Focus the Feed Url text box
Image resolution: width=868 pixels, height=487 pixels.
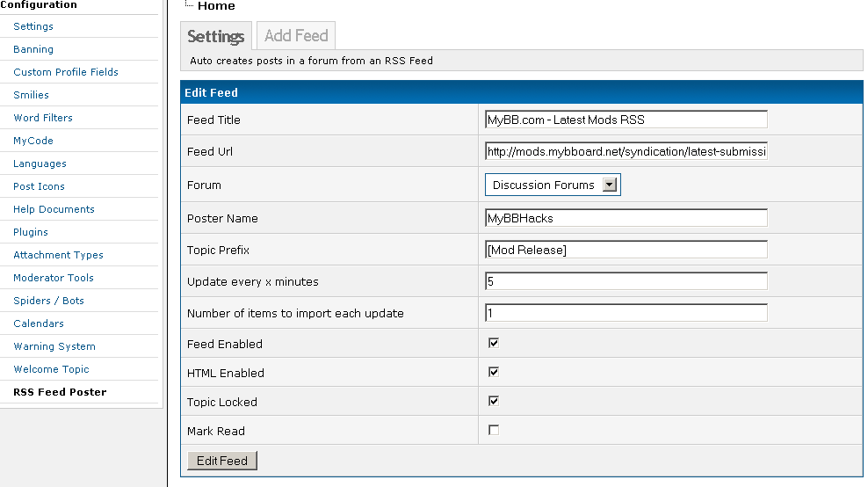point(626,151)
